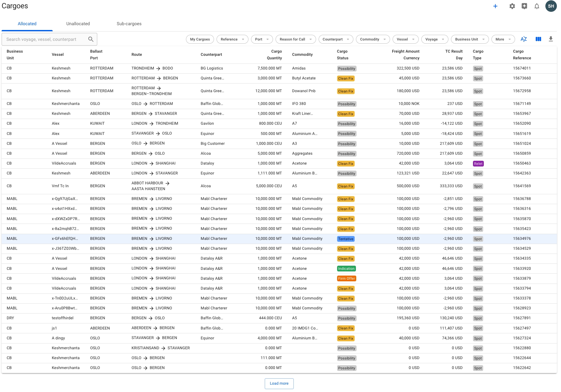Click the magnifier icon in search box
The width and height of the screenshot is (561, 392).
coord(91,39)
